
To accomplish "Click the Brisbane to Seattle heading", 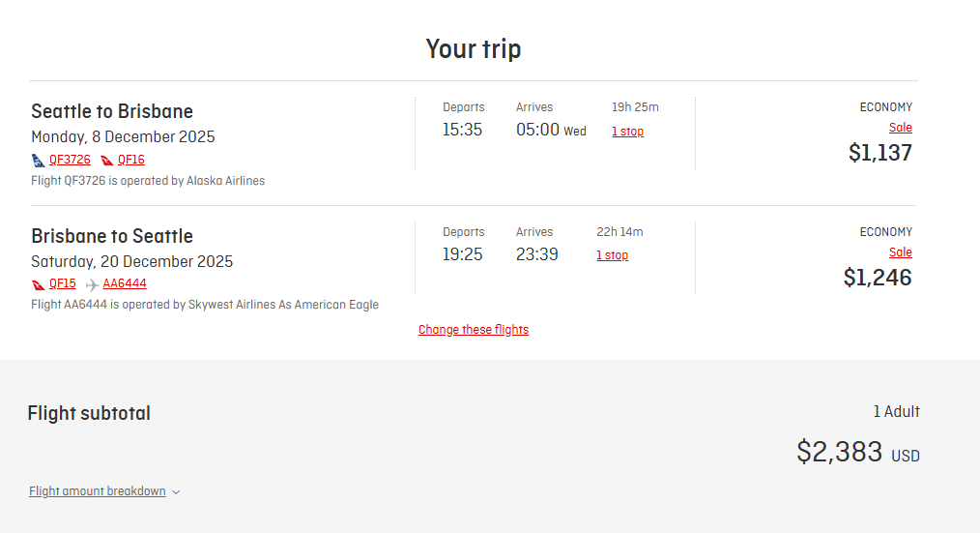I will (x=112, y=236).
